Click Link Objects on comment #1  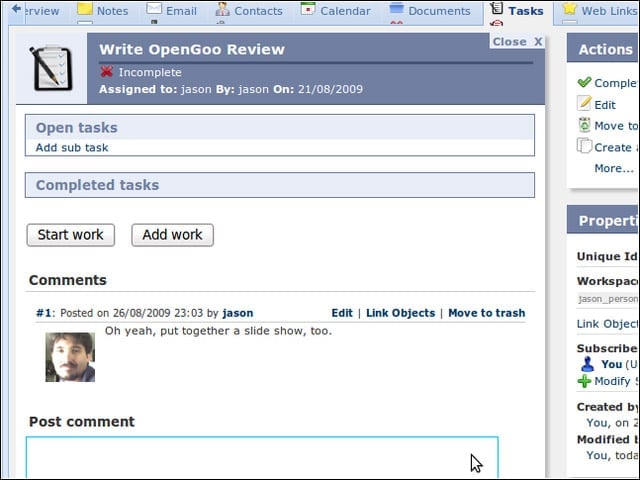[x=400, y=313]
